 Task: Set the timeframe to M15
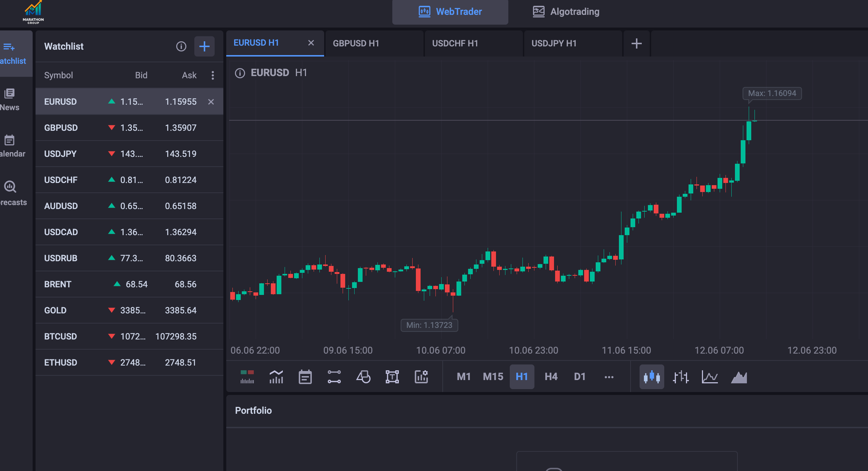493,377
